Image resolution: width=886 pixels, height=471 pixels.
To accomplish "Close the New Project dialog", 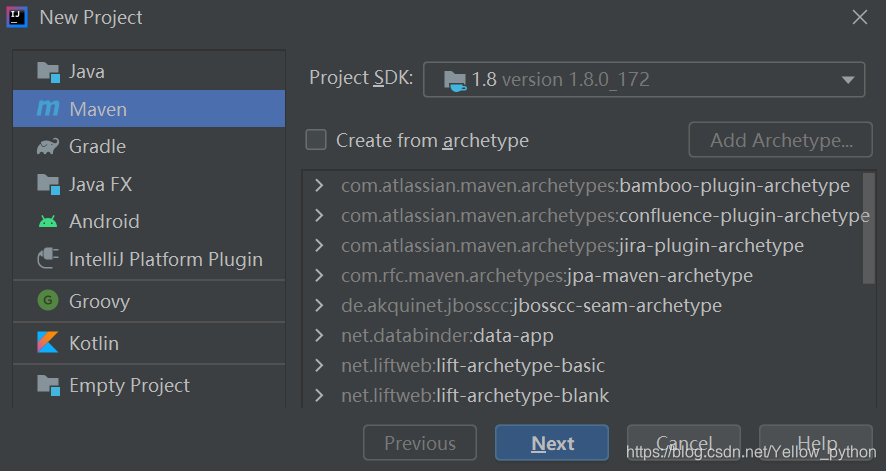I will (x=859, y=18).
